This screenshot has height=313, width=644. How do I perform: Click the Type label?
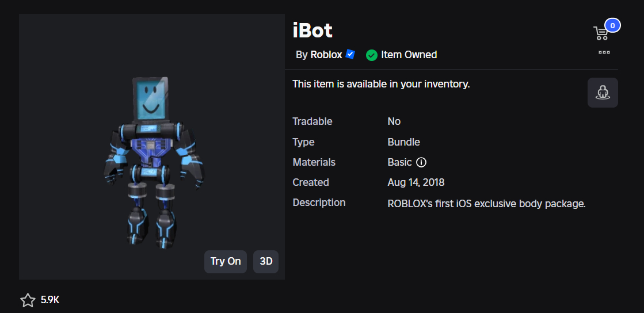click(x=303, y=142)
